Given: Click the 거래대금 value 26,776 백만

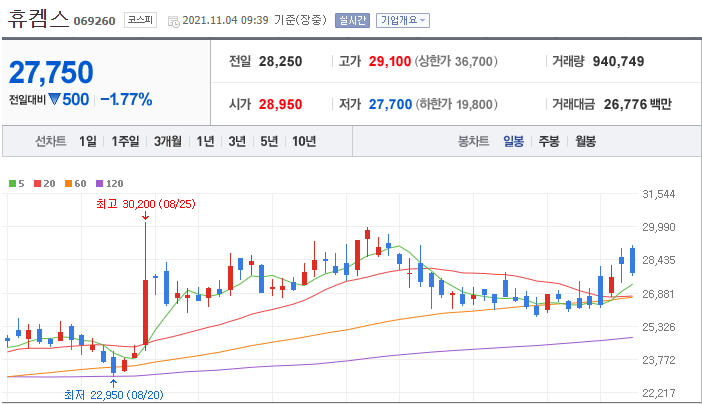Looking at the screenshot, I should [638, 104].
